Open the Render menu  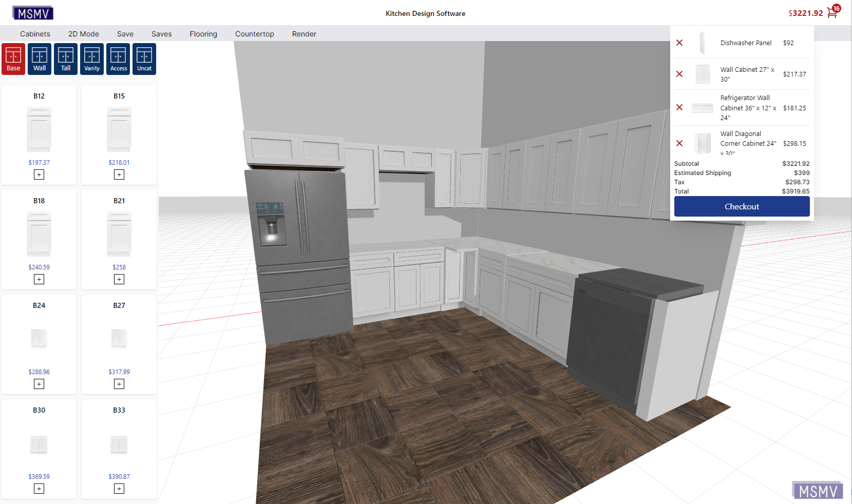click(x=304, y=34)
